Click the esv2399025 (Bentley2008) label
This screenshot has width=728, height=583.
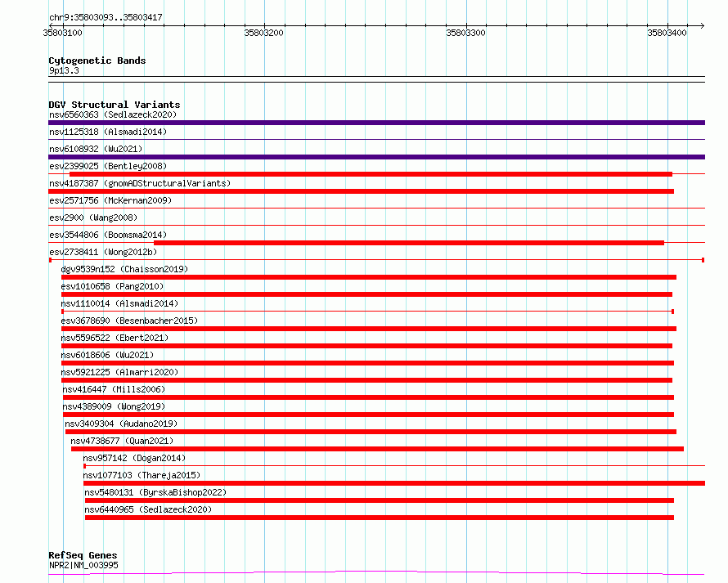pos(108,166)
